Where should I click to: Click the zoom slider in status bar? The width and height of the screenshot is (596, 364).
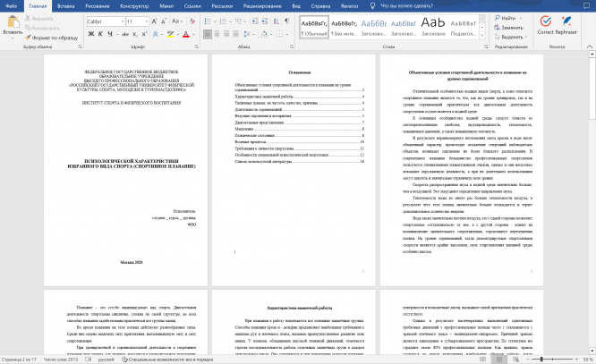[552, 359]
